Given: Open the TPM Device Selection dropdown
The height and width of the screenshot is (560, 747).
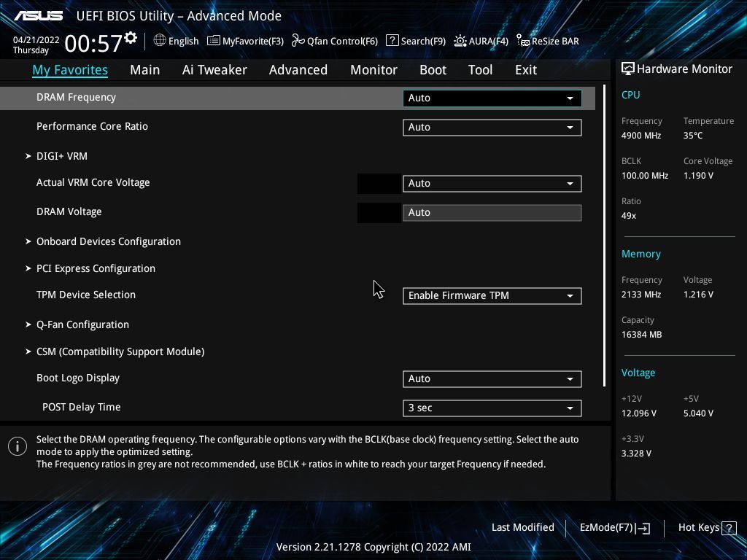Looking at the screenshot, I should pos(492,296).
